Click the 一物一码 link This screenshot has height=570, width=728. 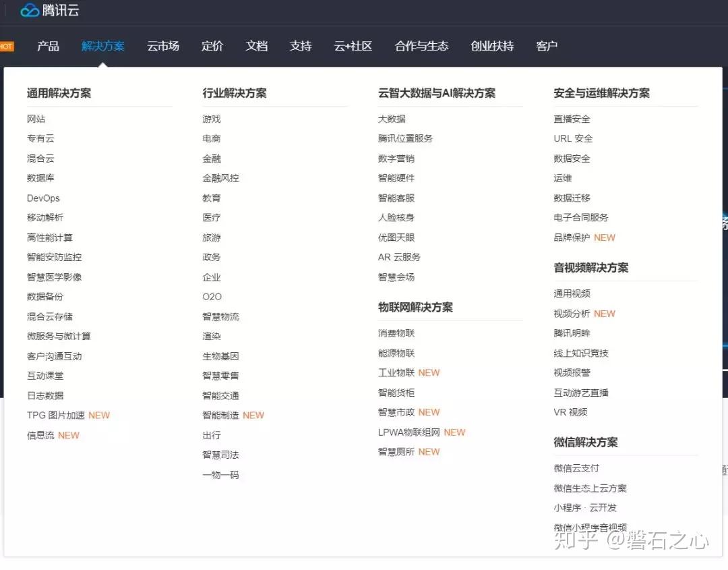pyautogui.click(x=220, y=475)
